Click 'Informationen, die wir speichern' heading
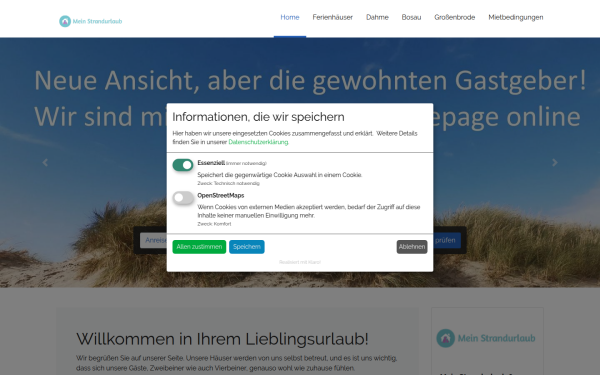Screen dimensions: 600x375 click(x=258, y=117)
